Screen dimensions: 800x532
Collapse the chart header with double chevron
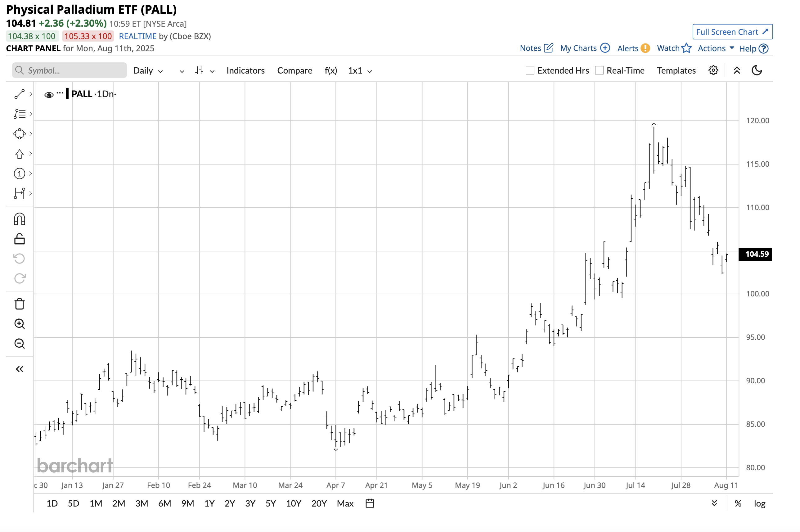click(x=737, y=70)
